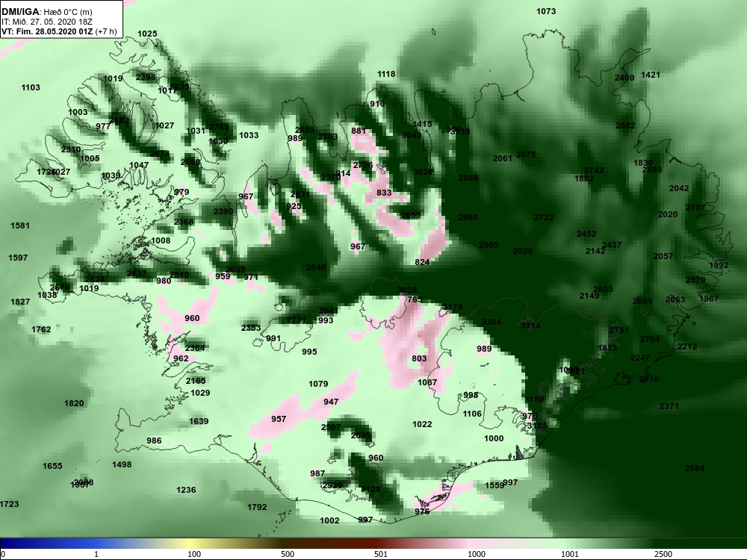Click the map value '824'
Image resolution: width=747 pixels, height=560 pixels.
click(422, 262)
